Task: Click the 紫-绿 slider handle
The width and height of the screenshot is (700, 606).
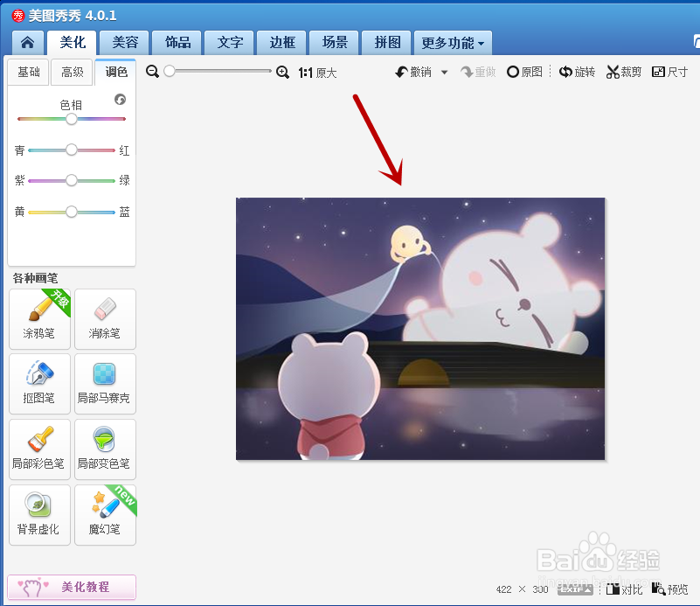Action: 72,180
